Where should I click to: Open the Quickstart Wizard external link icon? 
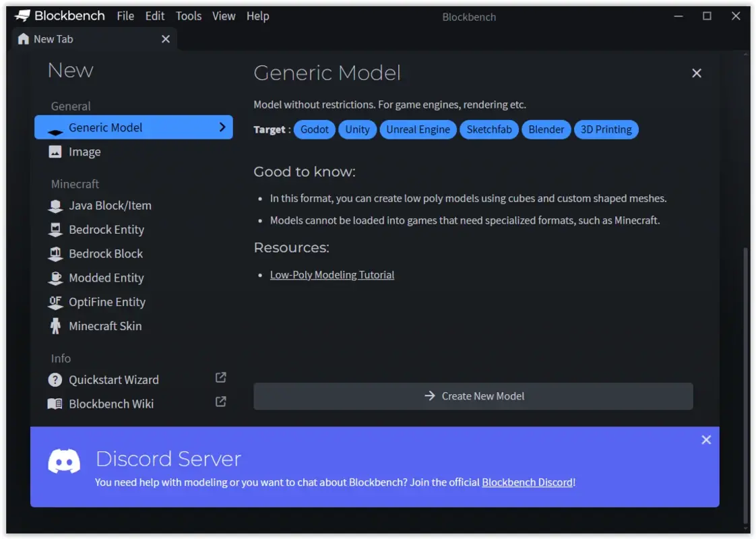coord(220,378)
